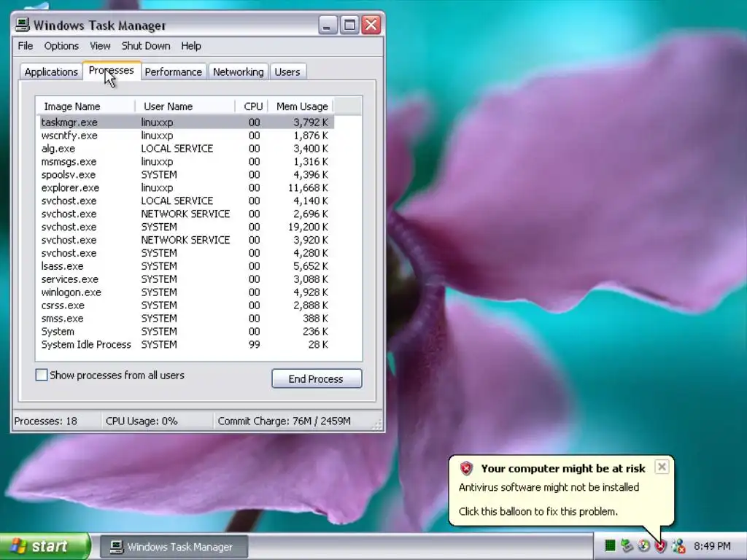
Task: Sort by the User Name column header
Action: tap(185, 106)
